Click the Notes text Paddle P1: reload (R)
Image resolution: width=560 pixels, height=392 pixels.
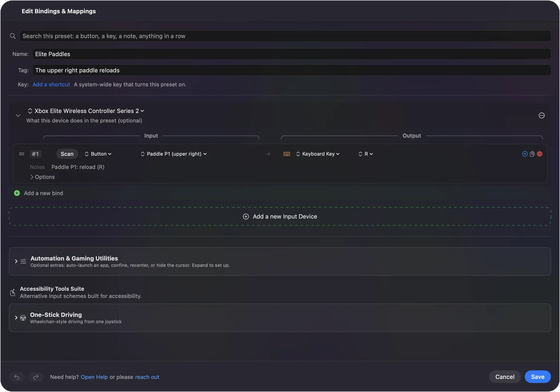(78, 167)
